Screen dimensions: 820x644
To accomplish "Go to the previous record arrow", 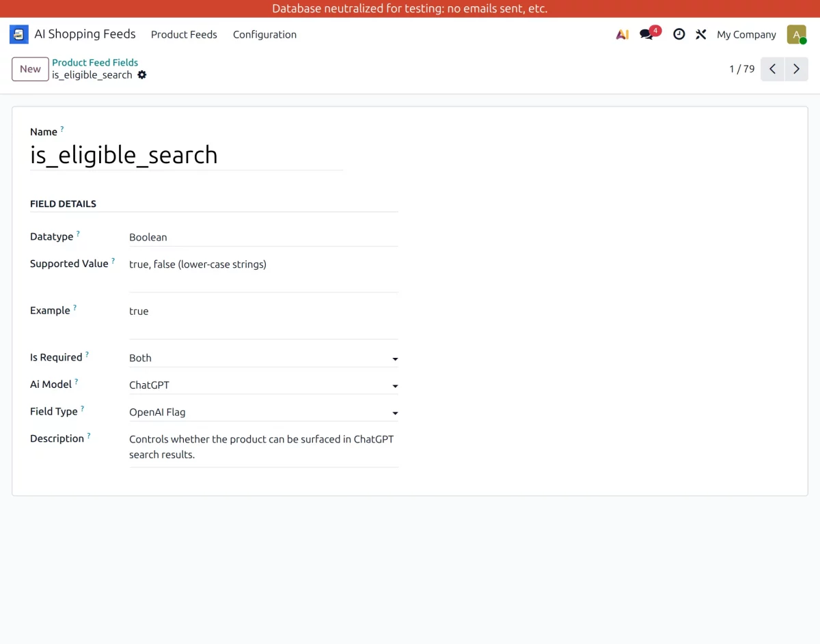I will point(772,69).
